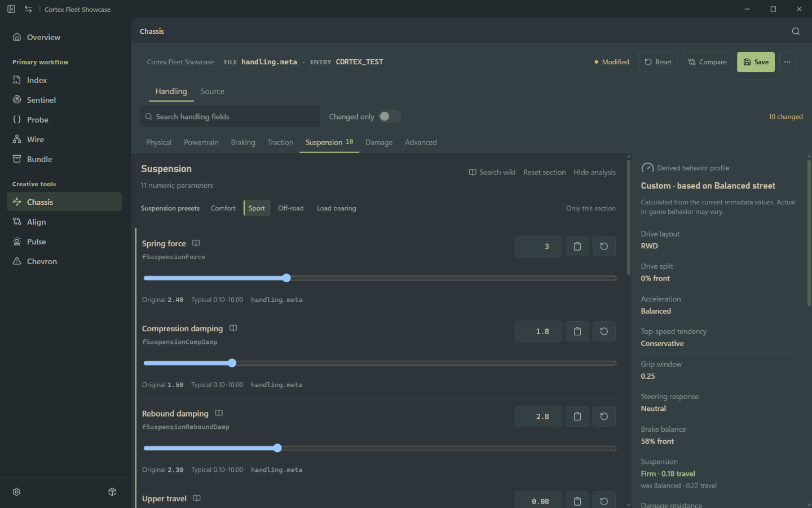This screenshot has width=812, height=508.
Task: Focus the Search handling fields box
Action: [230, 116]
